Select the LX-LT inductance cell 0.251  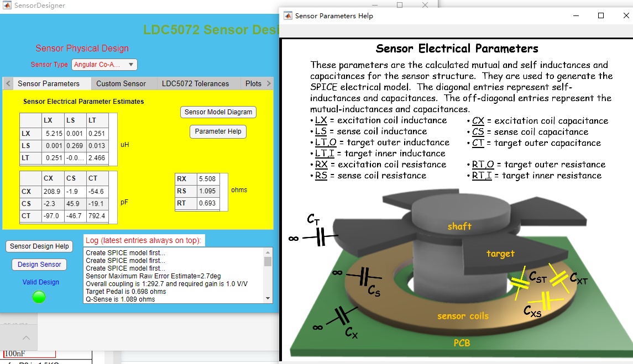97,134
